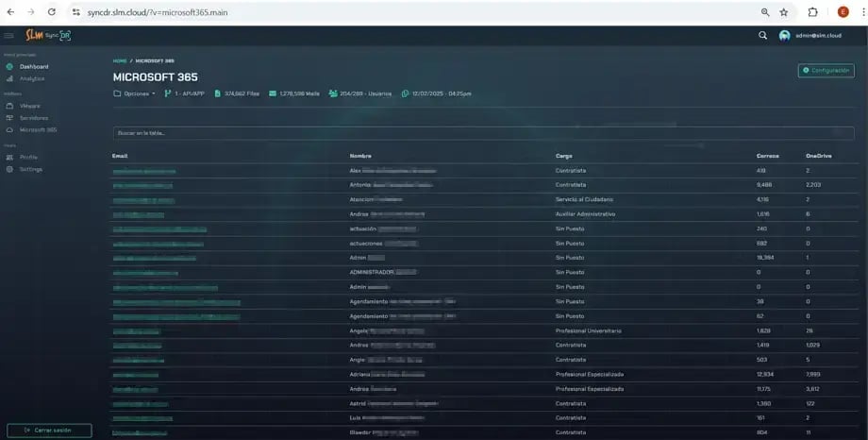Image resolution: width=868 pixels, height=440 pixels.
Task: Click the SLM Sync DR logo
Action: (48, 36)
